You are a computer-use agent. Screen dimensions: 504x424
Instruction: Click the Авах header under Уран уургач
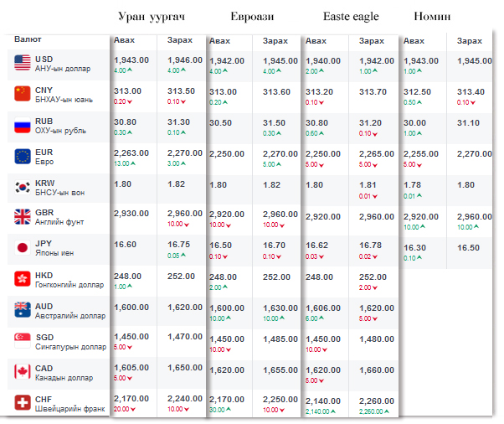124,40
